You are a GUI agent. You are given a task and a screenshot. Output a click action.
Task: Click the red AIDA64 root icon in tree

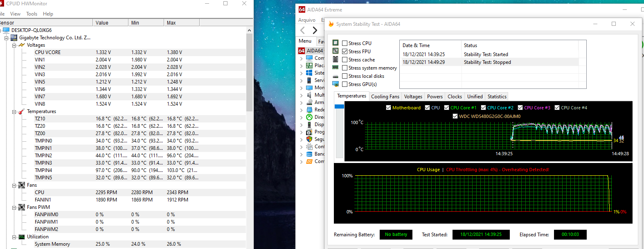point(302,51)
